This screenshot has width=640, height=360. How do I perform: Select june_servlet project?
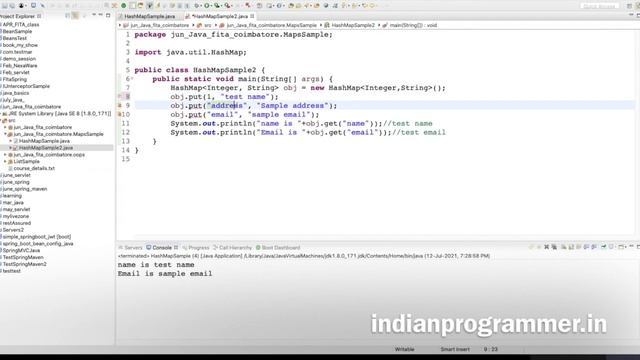[x=16, y=175]
